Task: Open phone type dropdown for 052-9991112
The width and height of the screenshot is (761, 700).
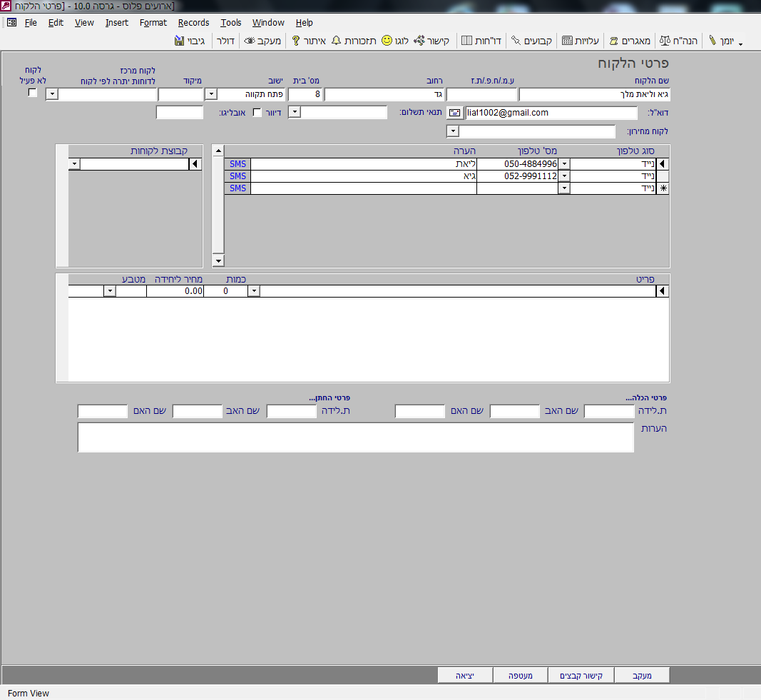Action: [564, 176]
